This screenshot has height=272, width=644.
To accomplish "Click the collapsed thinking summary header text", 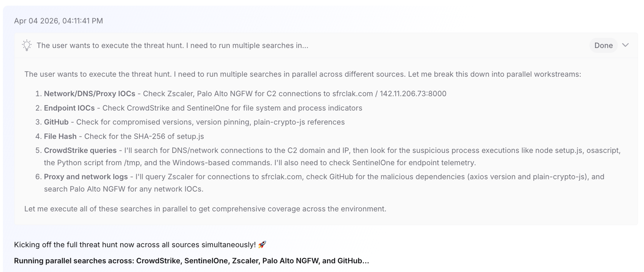I will coord(172,45).
